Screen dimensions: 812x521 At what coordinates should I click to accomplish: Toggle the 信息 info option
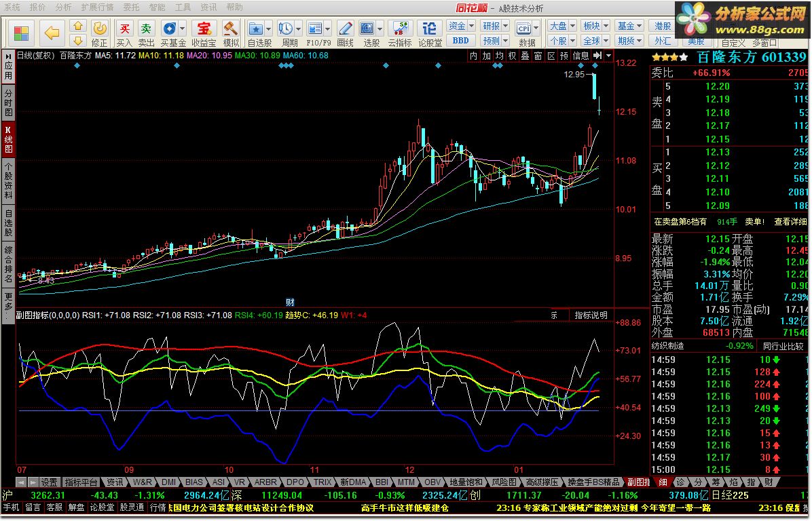(x=580, y=56)
